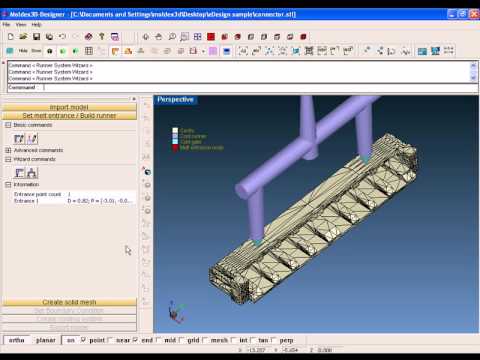Click the rightmost icon of second toolbar
The width and height of the screenshot is (480, 360).
448,51
